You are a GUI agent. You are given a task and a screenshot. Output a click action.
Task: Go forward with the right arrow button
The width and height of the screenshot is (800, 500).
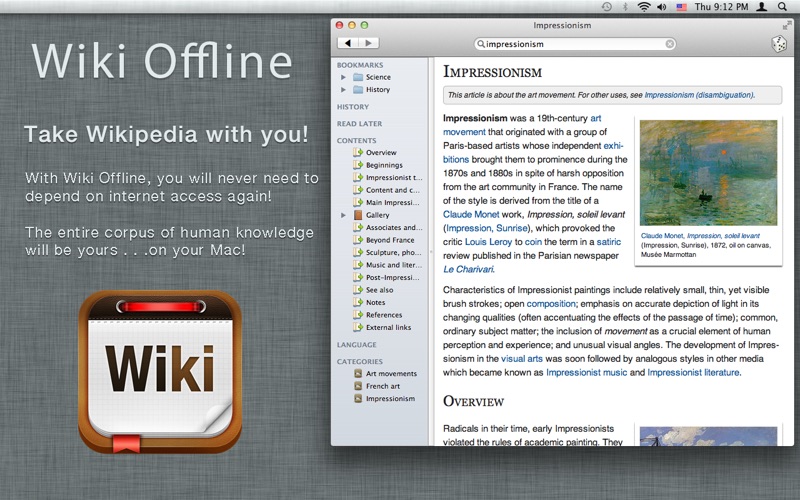(x=368, y=43)
